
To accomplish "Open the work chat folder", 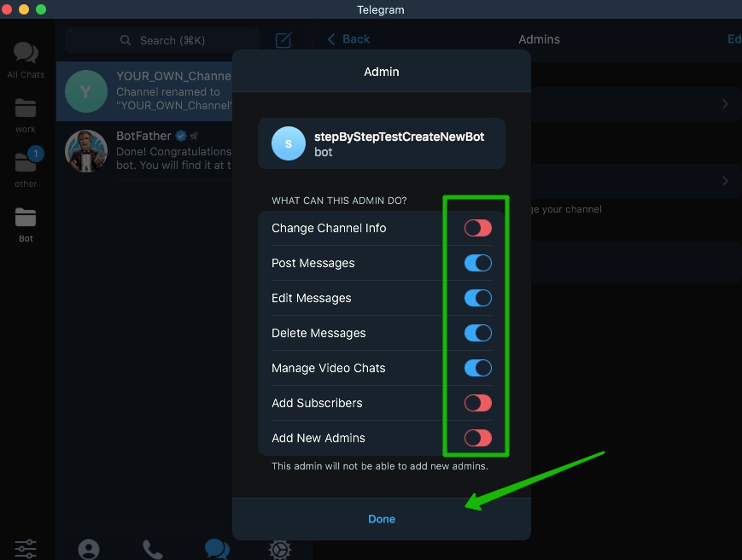I will point(26,108).
